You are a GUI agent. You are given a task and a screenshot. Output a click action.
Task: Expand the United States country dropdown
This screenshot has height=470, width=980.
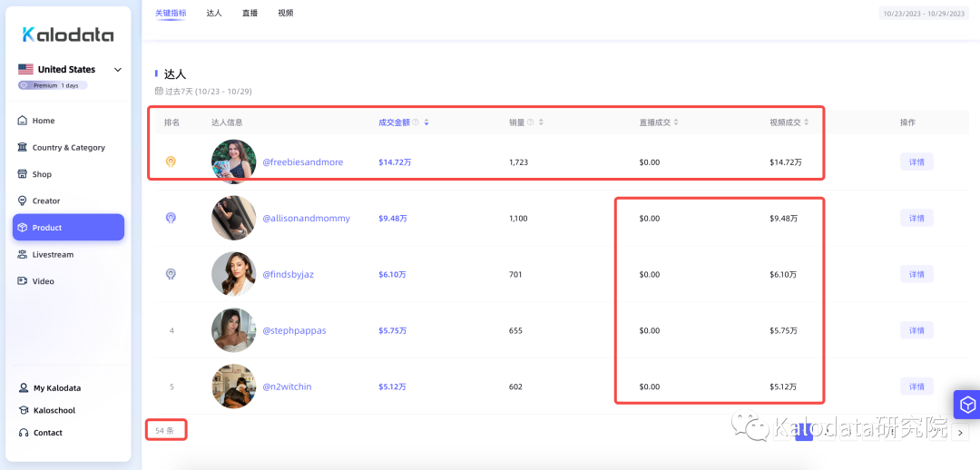click(x=117, y=69)
